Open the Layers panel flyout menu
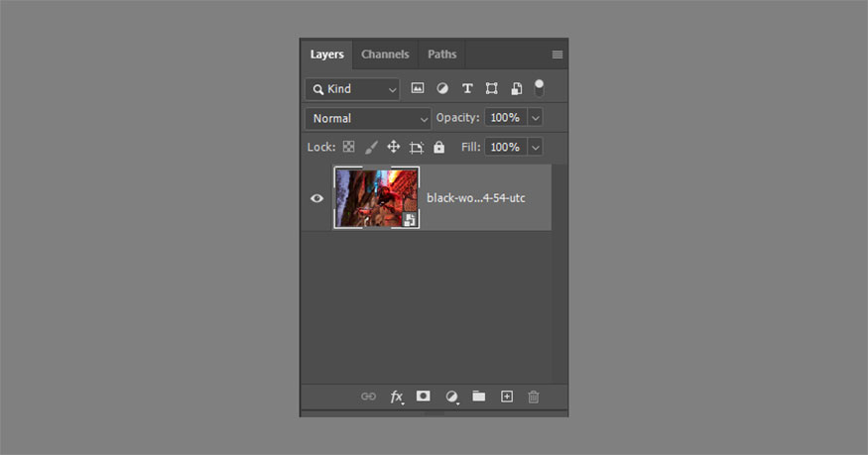This screenshot has height=455, width=868. (x=558, y=55)
